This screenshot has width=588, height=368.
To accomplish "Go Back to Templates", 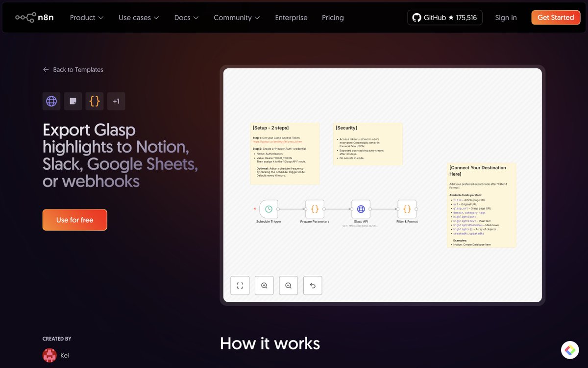I will click(73, 70).
